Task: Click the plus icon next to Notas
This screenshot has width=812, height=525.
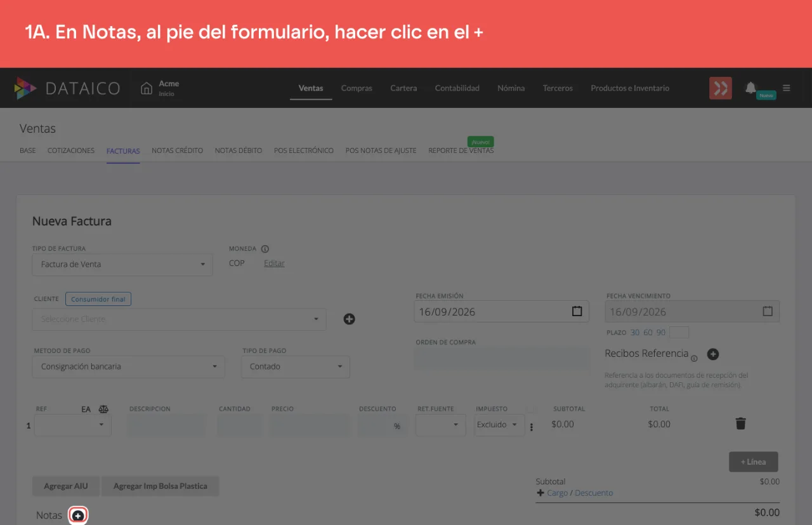Action: click(77, 515)
